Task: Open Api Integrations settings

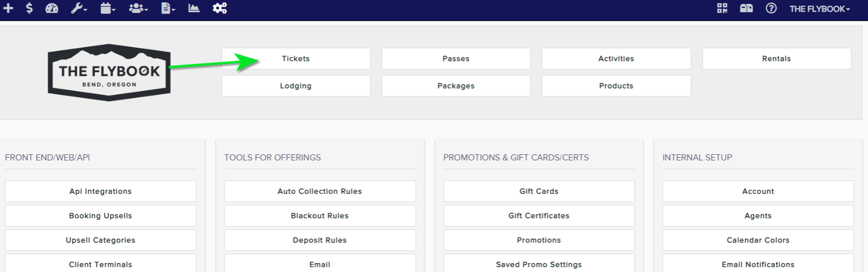Action: click(x=100, y=191)
